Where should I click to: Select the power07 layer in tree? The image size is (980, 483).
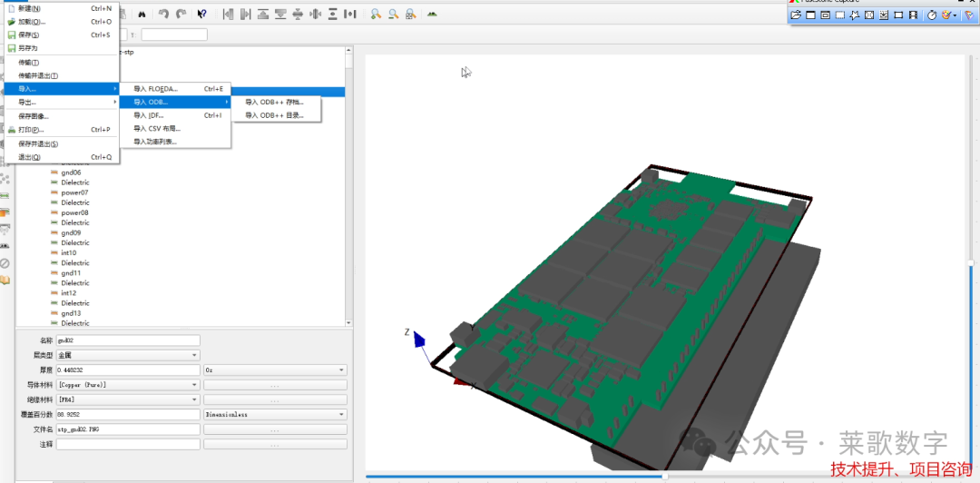pos(74,192)
